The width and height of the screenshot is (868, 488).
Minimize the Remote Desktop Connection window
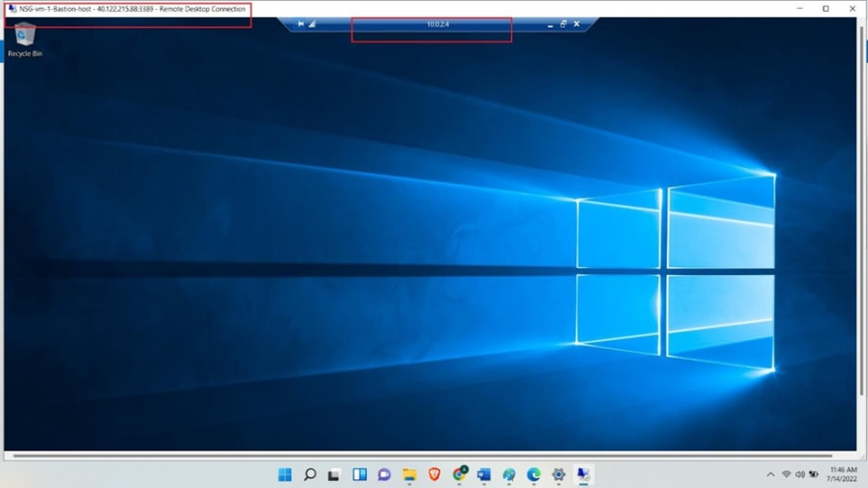(x=800, y=9)
